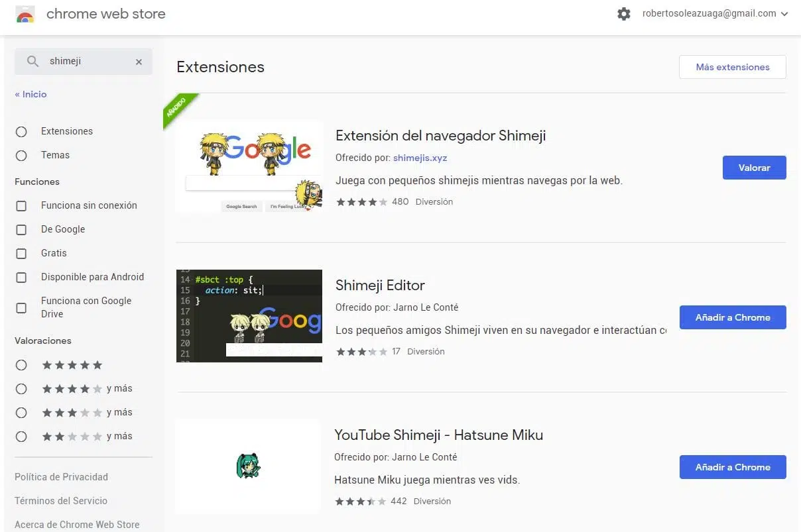The image size is (801, 532).
Task: Add Shimeji Editor with Añadir a Chrome
Action: (x=733, y=317)
